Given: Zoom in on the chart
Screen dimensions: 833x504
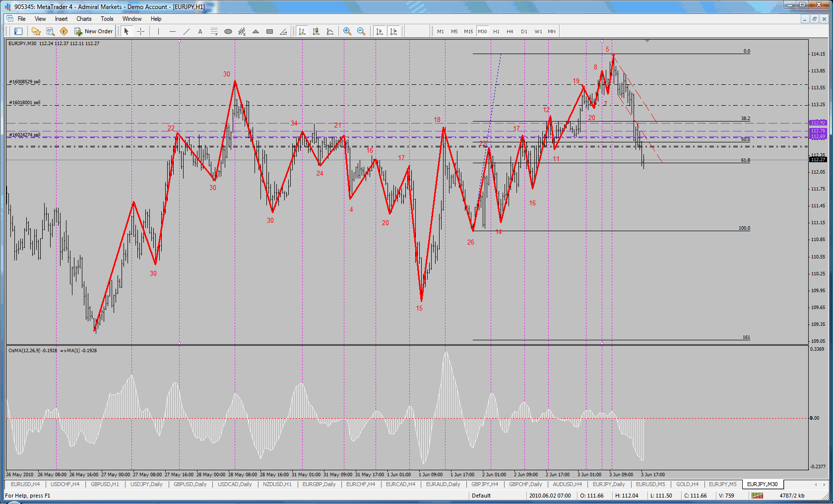Looking at the screenshot, I should click(347, 31).
